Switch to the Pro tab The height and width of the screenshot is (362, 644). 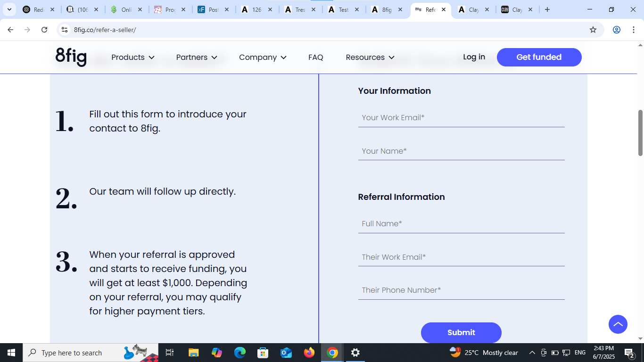[169, 9]
